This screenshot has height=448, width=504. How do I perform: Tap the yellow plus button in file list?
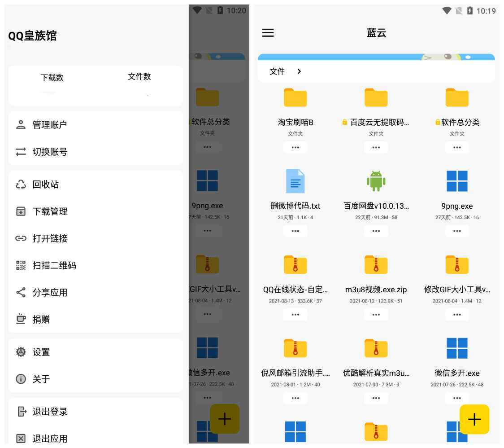click(474, 419)
